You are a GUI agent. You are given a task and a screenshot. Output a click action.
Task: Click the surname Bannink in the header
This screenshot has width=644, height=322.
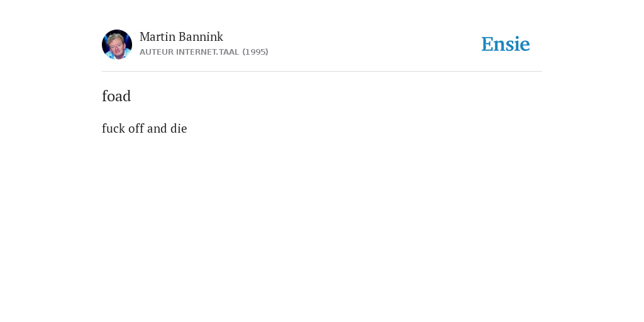pos(201,36)
